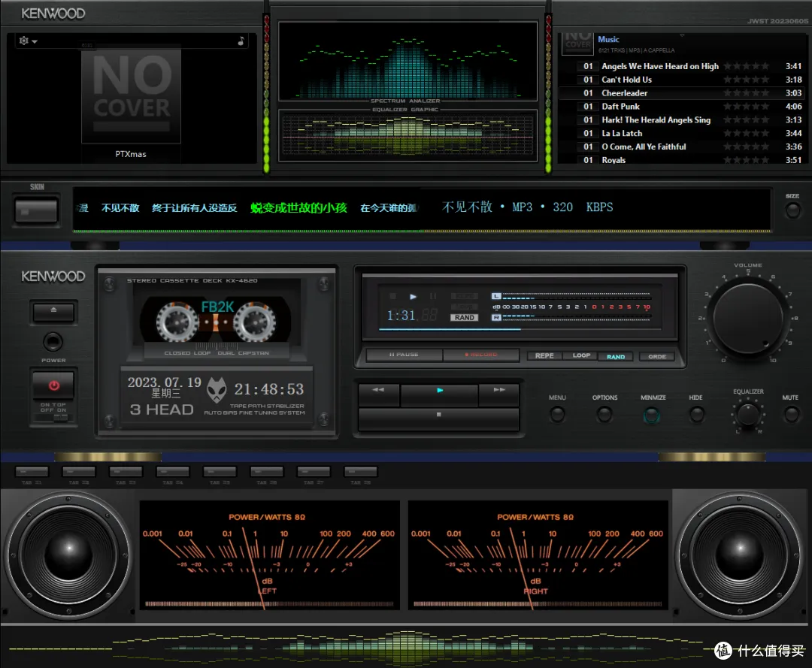
Task: Switch to TAB 2 button
Action: [x=79, y=471]
